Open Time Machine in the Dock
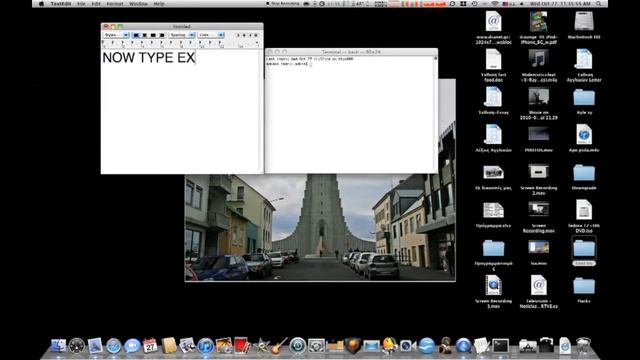The width and height of the screenshot is (640, 360). 298,346
